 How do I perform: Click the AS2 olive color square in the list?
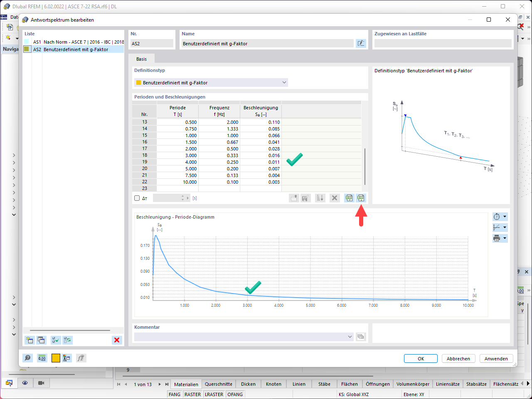click(27, 49)
